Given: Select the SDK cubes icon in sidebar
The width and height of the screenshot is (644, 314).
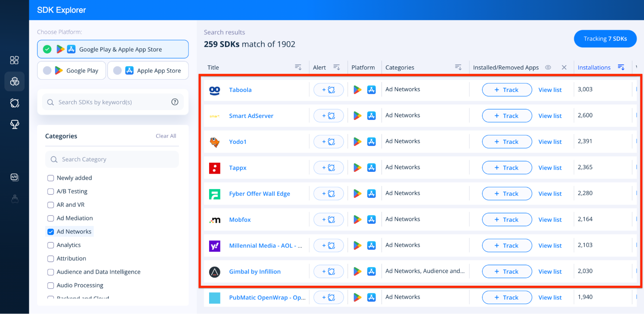Looking at the screenshot, I should tap(14, 81).
